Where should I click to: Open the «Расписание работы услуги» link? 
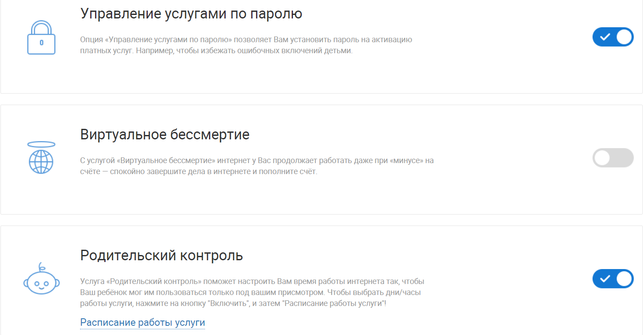(x=143, y=323)
